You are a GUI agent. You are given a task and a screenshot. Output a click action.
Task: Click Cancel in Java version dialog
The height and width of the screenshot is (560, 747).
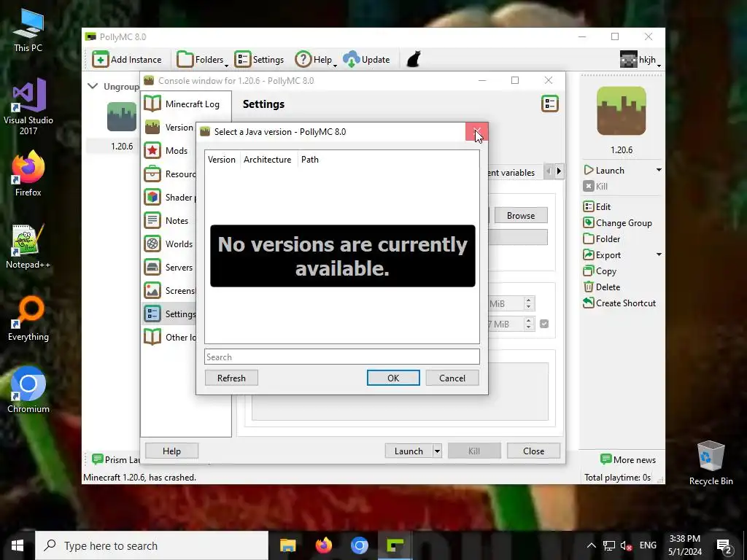[452, 378]
